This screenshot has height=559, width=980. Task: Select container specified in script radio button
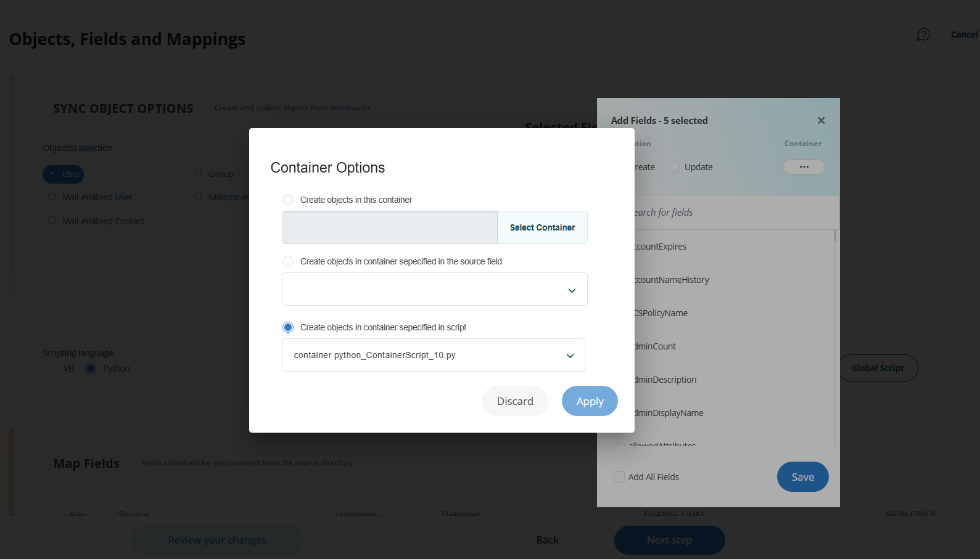(288, 327)
